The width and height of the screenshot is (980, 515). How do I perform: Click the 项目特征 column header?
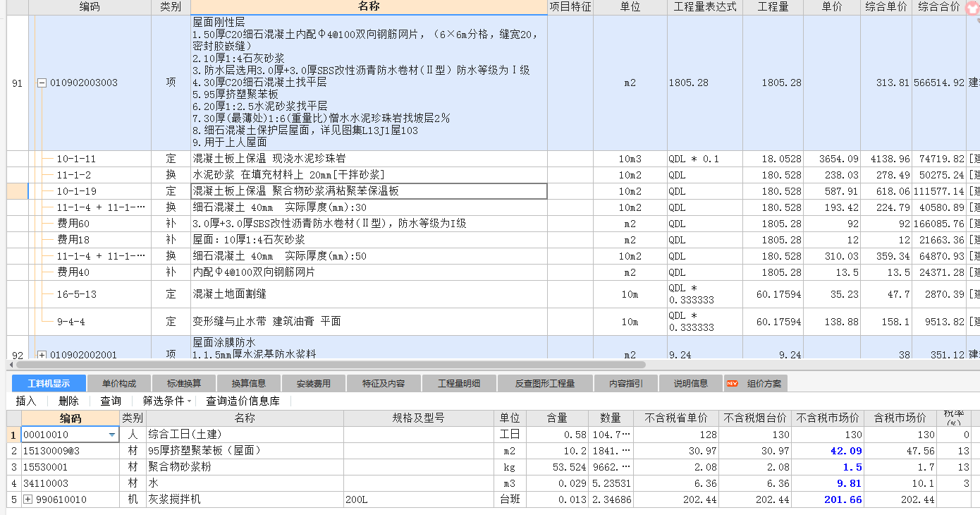[x=570, y=7]
